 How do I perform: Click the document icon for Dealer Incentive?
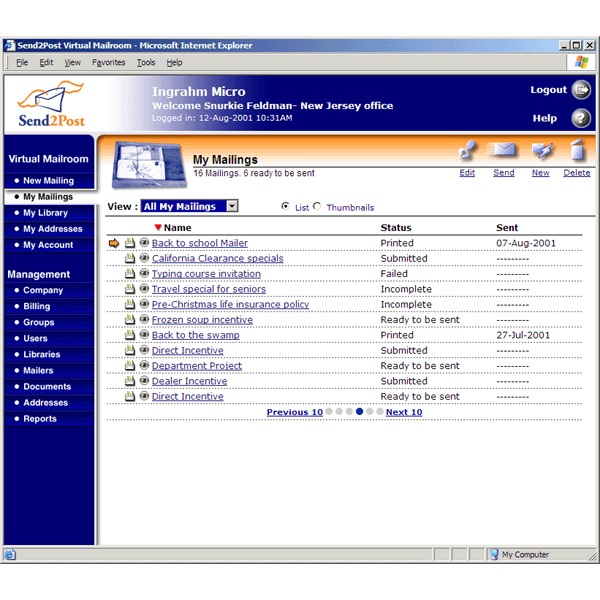coord(130,380)
